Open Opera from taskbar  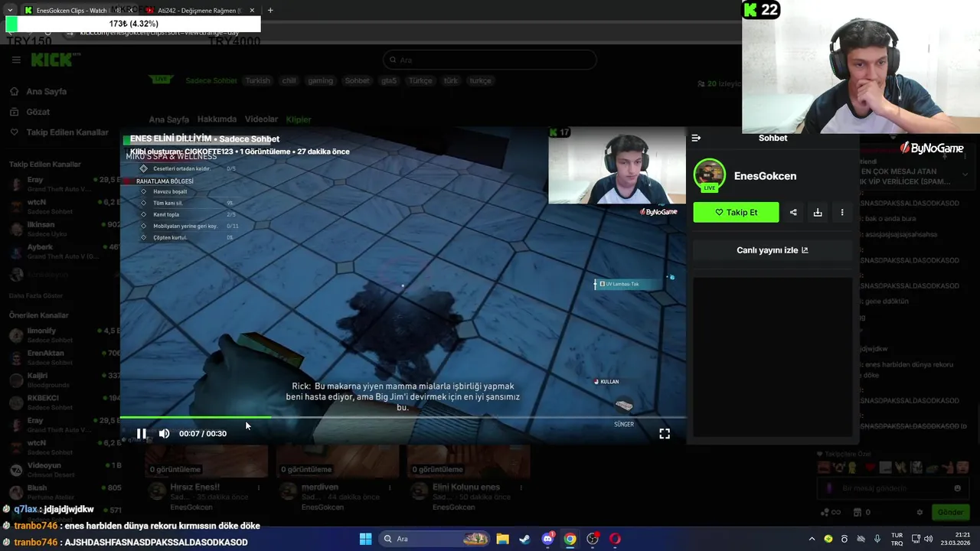[x=615, y=539]
